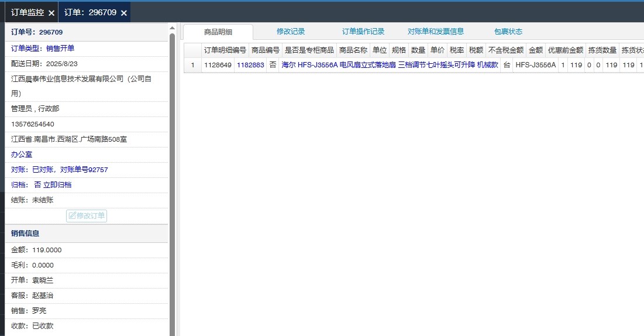Click the 商品名称 column header
The image size is (644, 336).
(353, 50)
